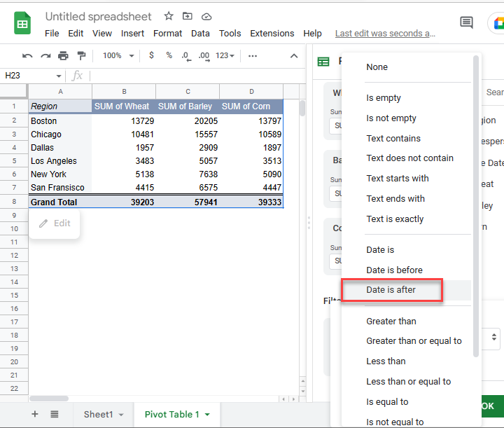This screenshot has height=428, width=504.
Task: Select the Paint format tool
Action: point(81,56)
